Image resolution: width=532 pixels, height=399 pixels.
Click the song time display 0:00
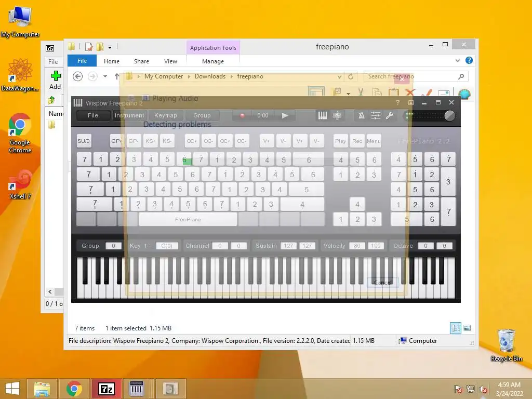262,116
